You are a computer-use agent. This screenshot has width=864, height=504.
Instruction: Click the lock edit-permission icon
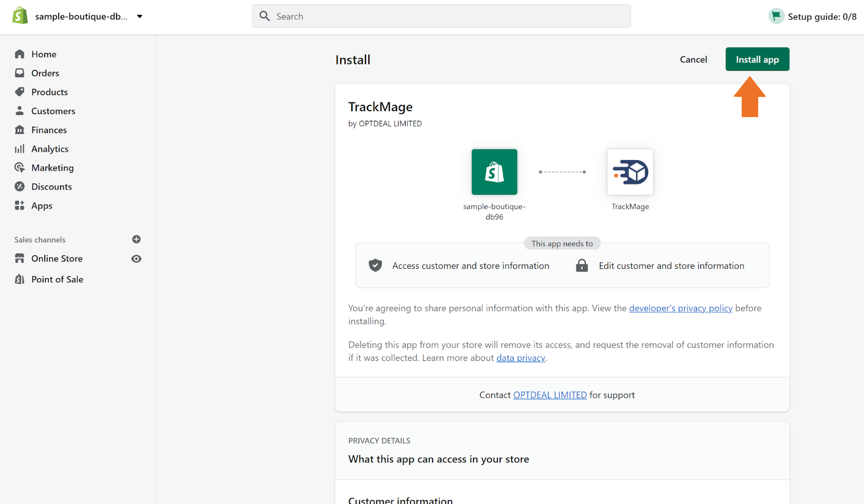(x=582, y=265)
